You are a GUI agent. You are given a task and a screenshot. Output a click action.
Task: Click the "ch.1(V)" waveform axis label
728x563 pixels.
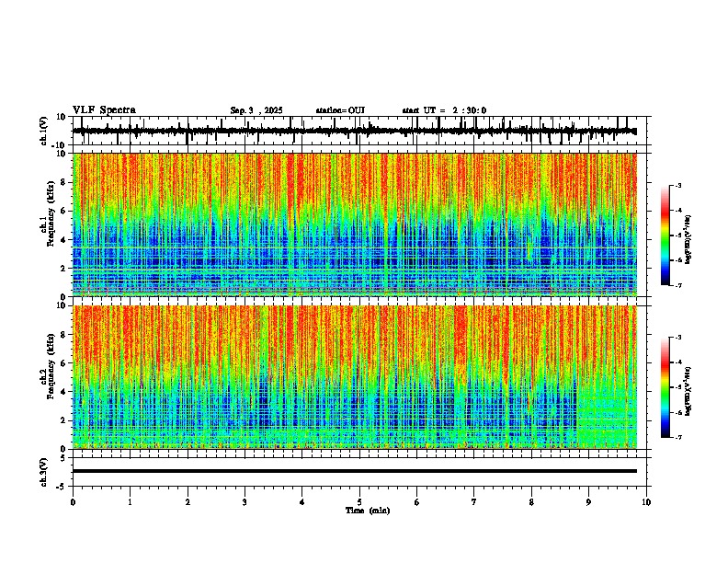point(43,131)
